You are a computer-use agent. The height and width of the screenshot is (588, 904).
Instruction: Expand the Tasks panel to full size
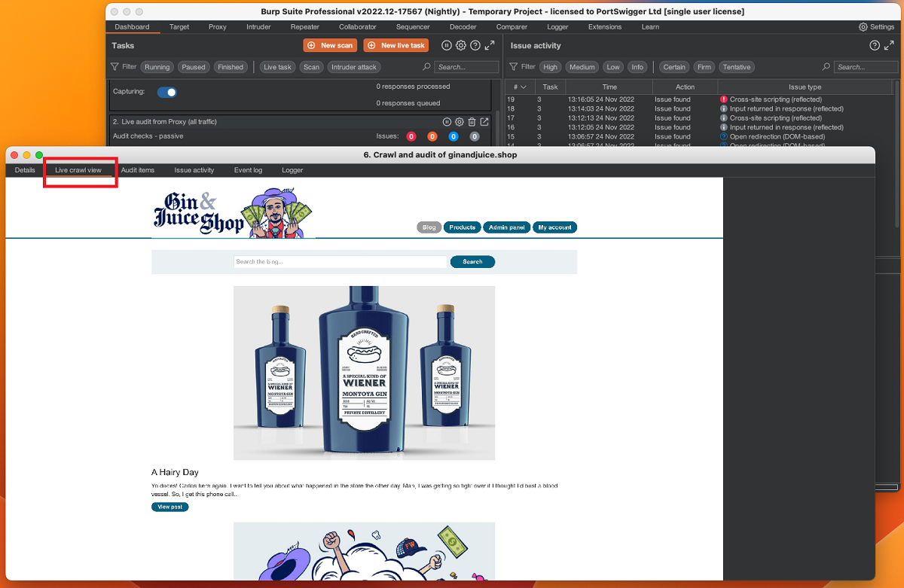490,45
